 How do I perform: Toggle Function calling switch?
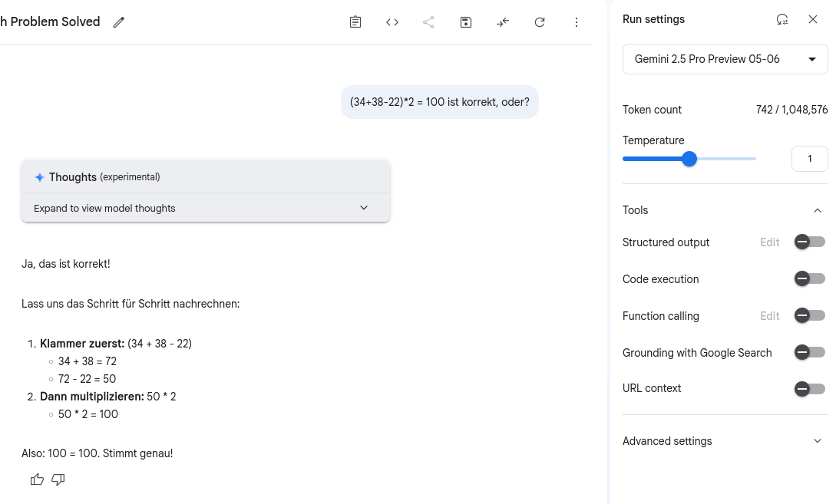pos(809,315)
